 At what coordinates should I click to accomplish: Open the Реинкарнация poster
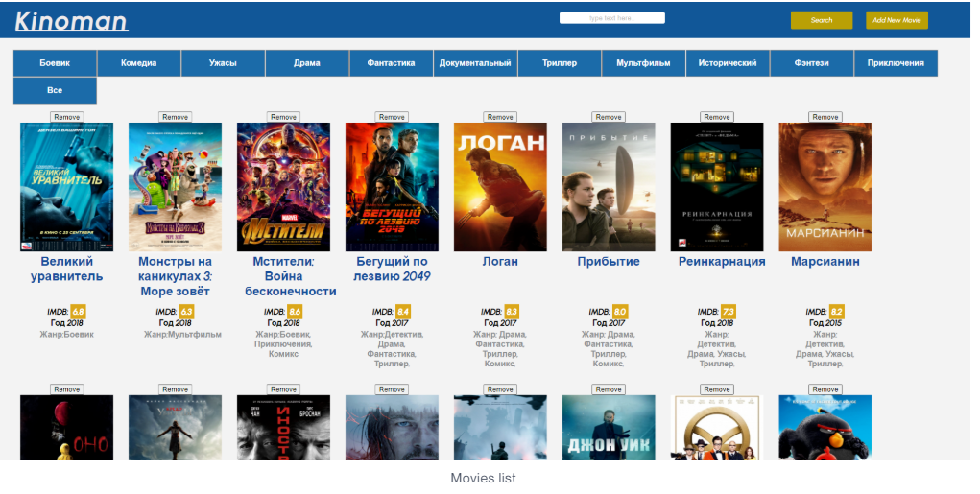(x=717, y=187)
